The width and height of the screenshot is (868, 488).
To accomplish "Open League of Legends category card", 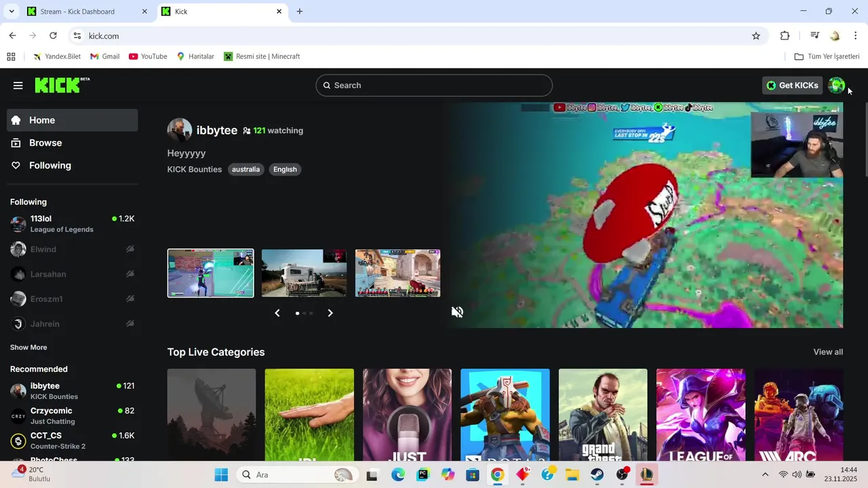I will coord(701,415).
